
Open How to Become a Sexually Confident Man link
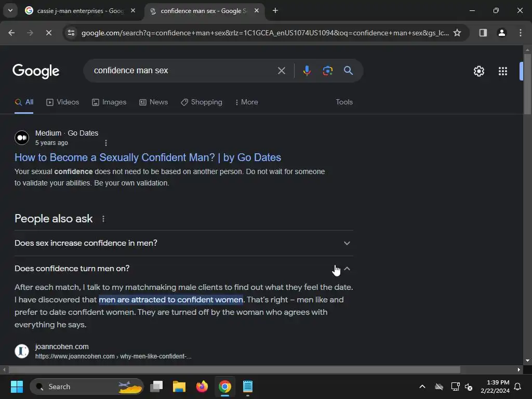pos(148,157)
